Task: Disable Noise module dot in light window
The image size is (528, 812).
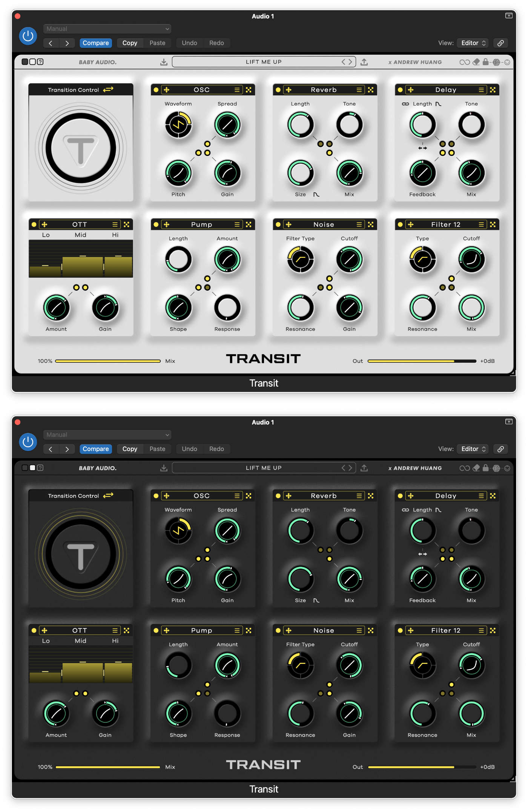Action: (278, 225)
